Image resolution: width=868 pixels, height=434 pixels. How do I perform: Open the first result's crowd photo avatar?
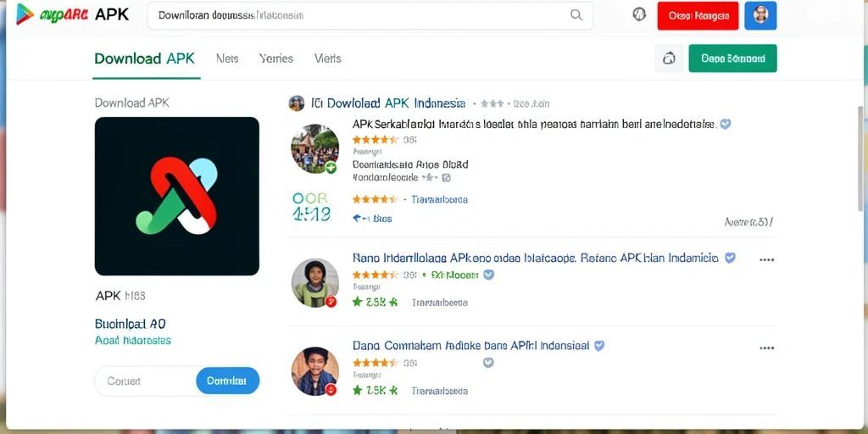coord(315,148)
